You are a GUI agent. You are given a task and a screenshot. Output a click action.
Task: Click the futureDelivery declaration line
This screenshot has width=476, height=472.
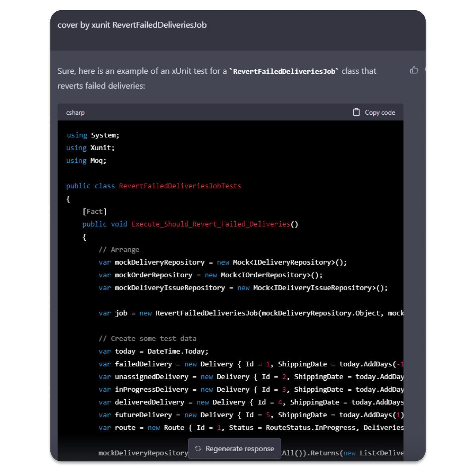pos(251,414)
